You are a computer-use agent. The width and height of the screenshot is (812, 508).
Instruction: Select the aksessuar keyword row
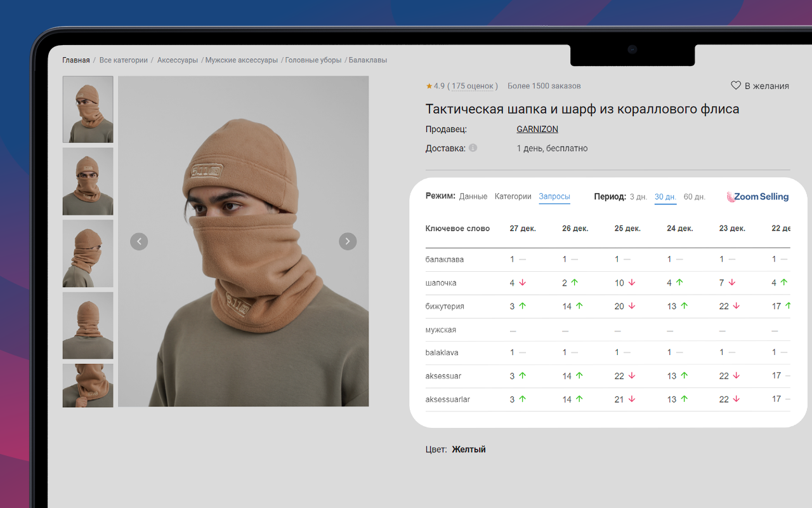pyautogui.click(x=608, y=376)
